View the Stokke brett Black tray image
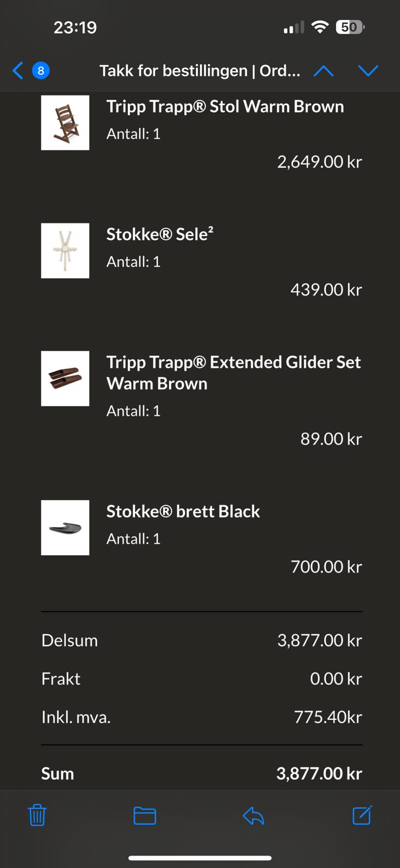The image size is (400, 868). coord(65,527)
